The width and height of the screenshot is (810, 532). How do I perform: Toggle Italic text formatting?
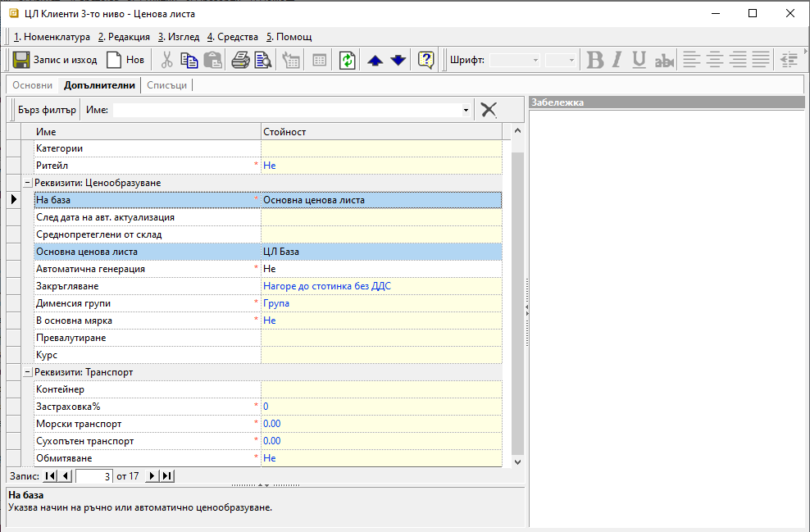tap(617, 60)
